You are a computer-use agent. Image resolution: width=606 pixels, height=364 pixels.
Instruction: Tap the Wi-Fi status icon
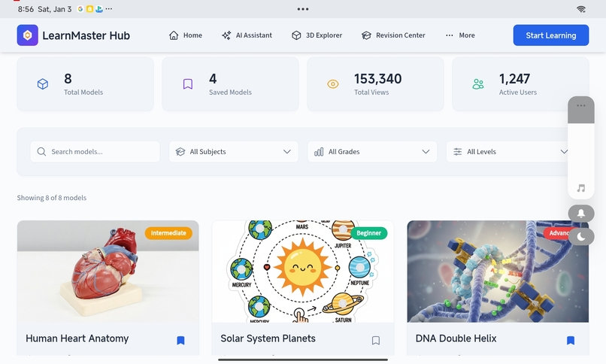(581, 9)
